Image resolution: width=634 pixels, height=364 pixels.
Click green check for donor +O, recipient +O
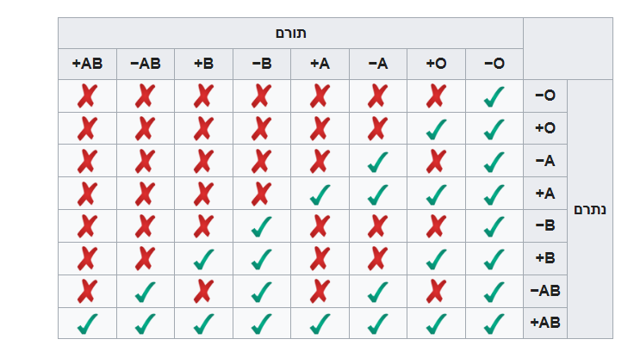[436, 129]
